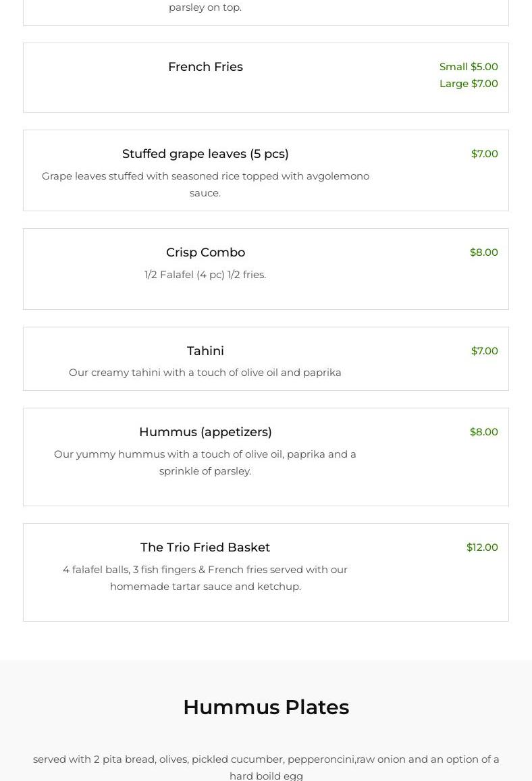Viewport: 532px width, 781px height.
Task: Click the grape leaves avgolemono sauce description
Action: 205,184
